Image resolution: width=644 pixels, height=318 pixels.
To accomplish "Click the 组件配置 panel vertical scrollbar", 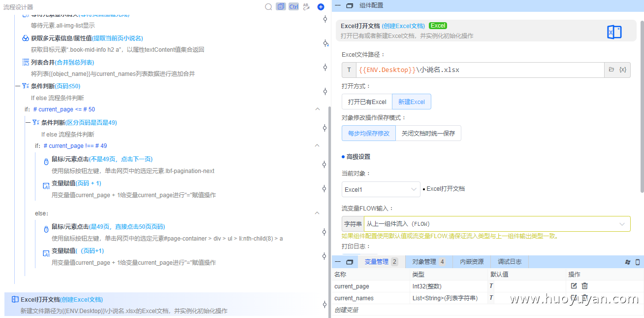I will click(x=642, y=106).
